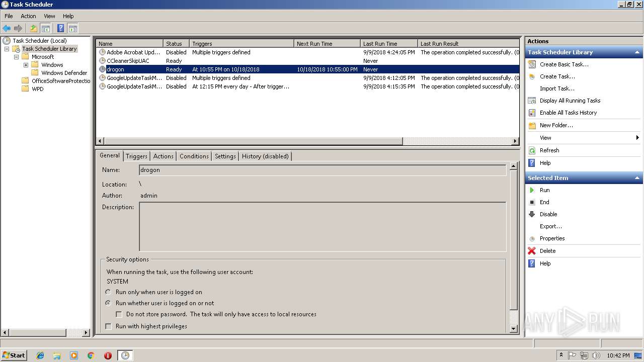Screen dimensions: 644x362
Task: Open the View menu
Action: (x=49, y=16)
